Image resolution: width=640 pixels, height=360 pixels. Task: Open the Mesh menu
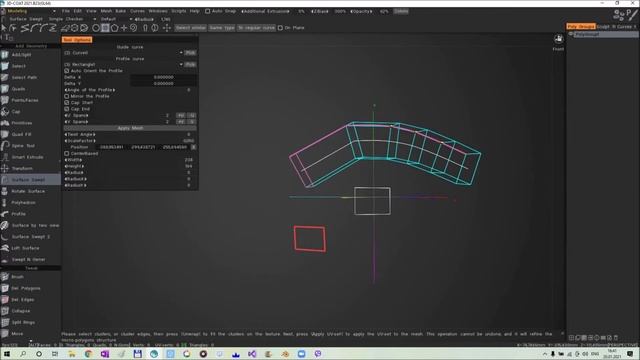(106, 11)
